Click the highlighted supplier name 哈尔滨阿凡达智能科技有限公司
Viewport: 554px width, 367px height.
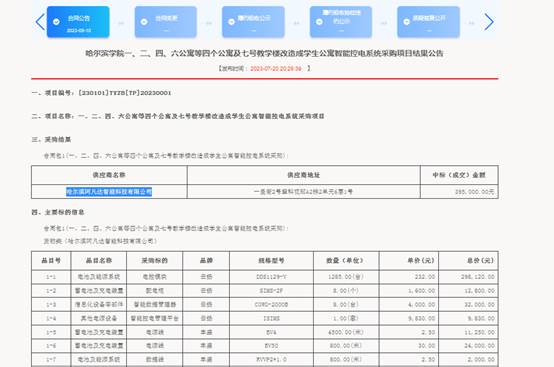(109, 191)
